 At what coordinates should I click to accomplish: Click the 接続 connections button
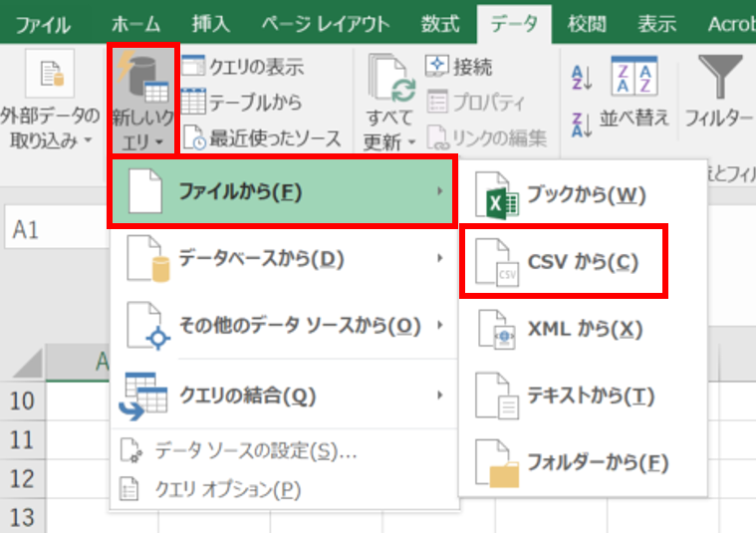click(x=458, y=67)
